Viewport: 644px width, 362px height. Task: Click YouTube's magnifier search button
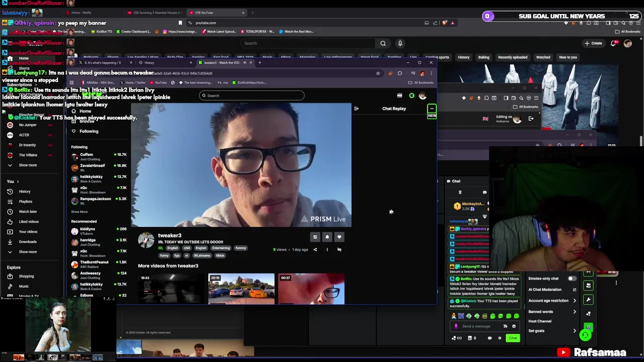click(x=383, y=43)
